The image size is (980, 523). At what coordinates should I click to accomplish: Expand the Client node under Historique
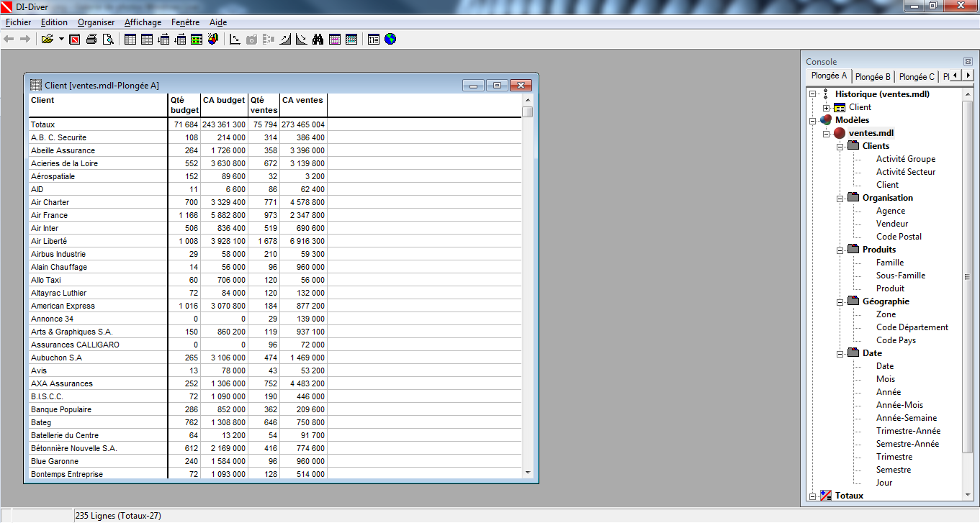[826, 107]
